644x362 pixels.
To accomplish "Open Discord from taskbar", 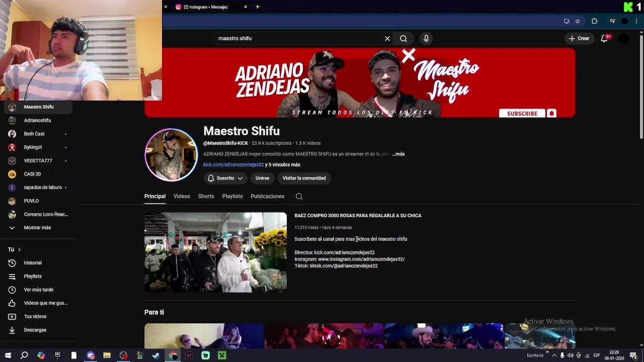I will coord(91,355).
